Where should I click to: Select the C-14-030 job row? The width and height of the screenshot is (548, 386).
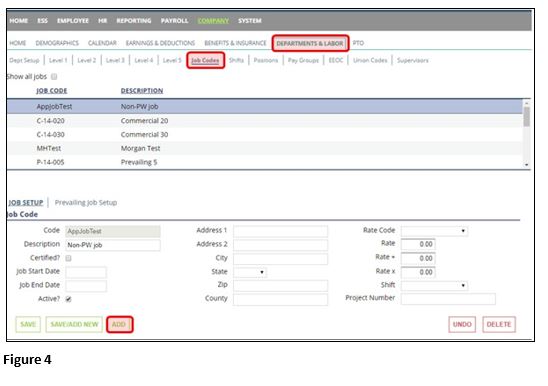264,135
